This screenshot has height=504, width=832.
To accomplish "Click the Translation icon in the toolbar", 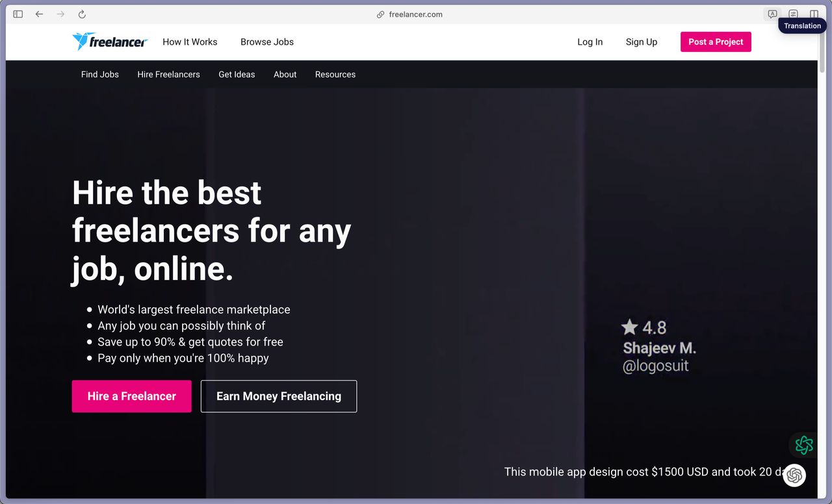I will 772,14.
